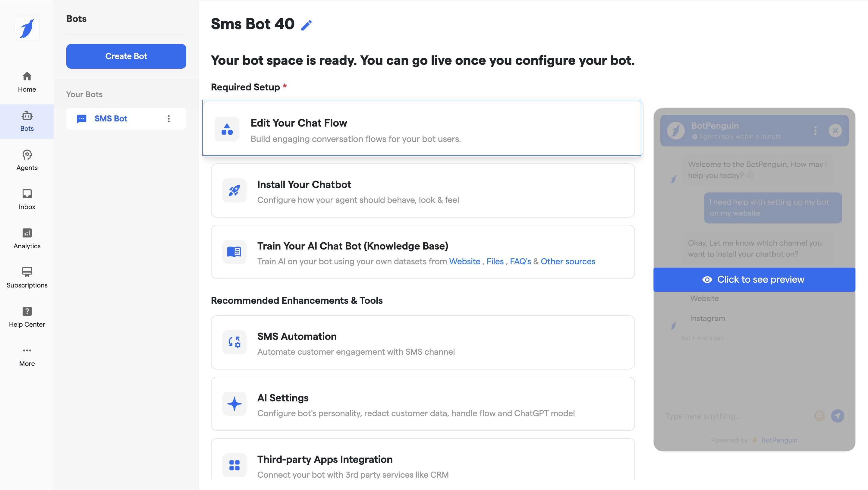The width and height of the screenshot is (868, 490).
Task: View the Analytics dashboard
Action: click(x=27, y=238)
